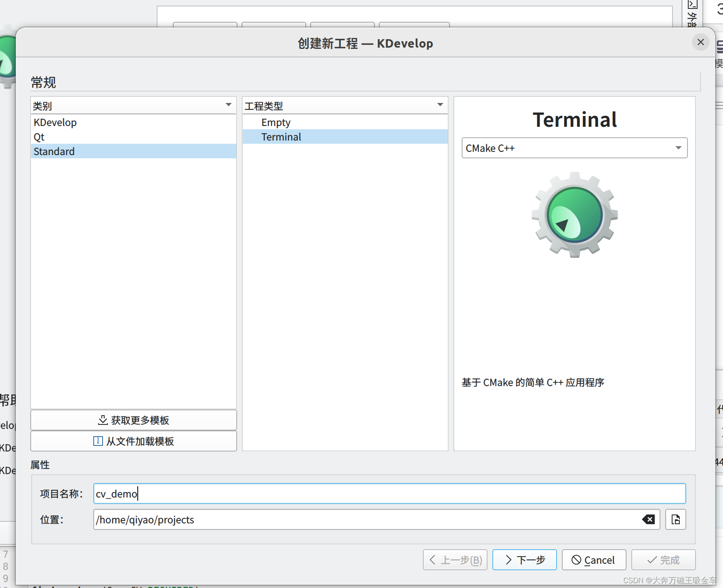Select the Empty project type
Screen dimensions: 723x588
pyautogui.click(x=276, y=122)
